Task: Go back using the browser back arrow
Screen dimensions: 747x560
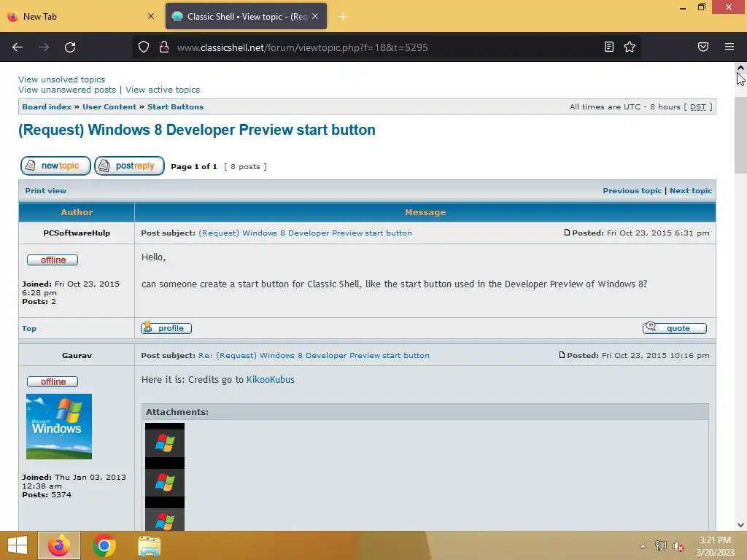Action: [18, 47]
